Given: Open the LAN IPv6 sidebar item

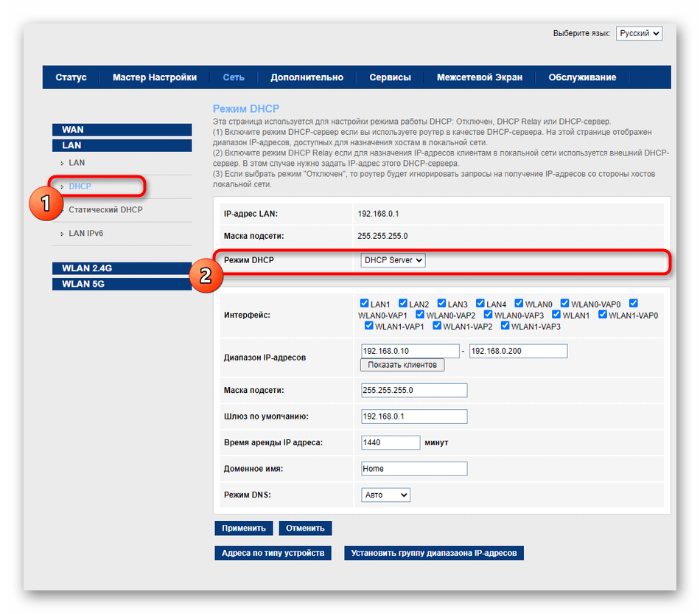Looking at the screenshot, I should click(x=86, y=234).
